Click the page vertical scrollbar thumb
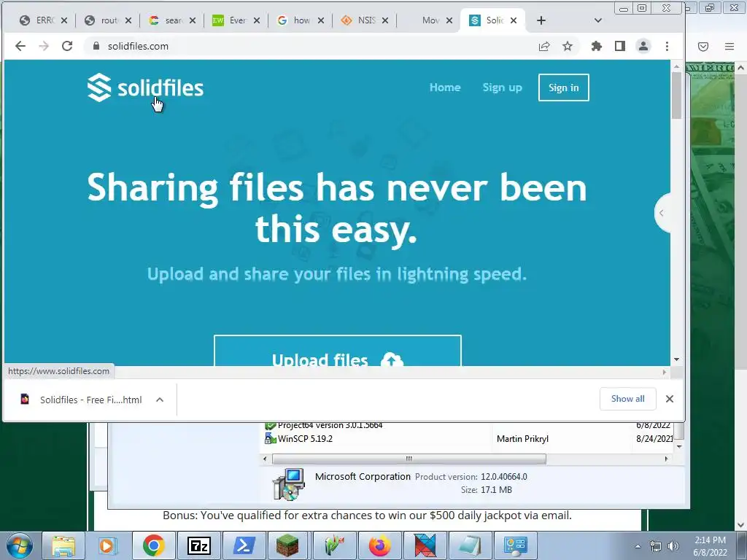The width and height of the screenshot is (747, 560). click(676, 96)
